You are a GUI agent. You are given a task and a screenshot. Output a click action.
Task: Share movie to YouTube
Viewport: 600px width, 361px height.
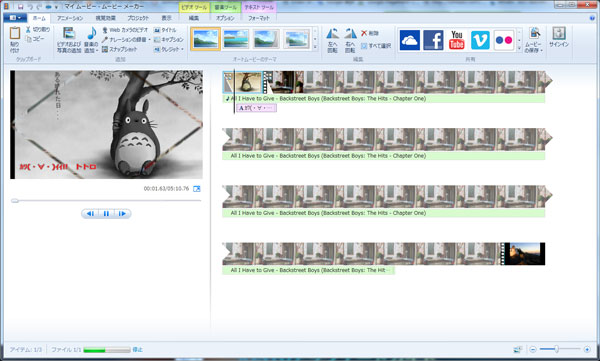tap(457, 40)
